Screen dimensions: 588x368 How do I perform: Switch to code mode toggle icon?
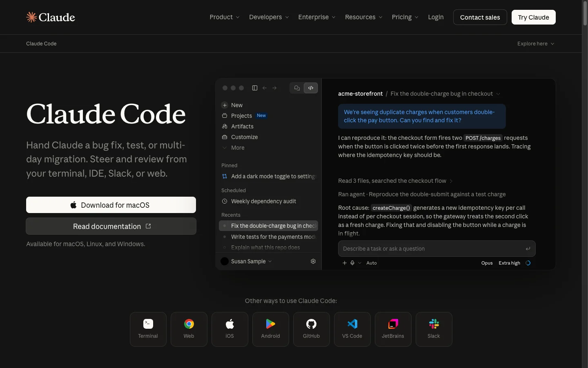311,88
